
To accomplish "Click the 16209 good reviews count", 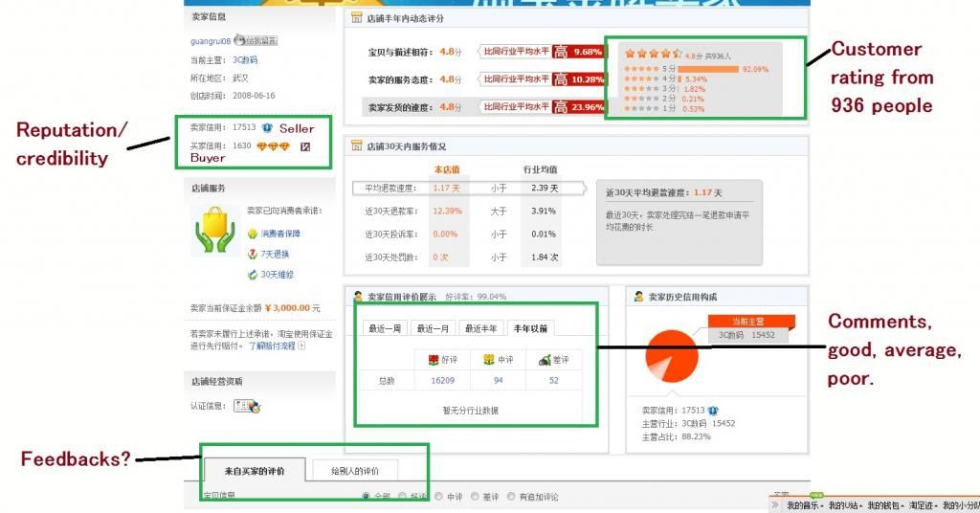I will click(x=442, y=381).
